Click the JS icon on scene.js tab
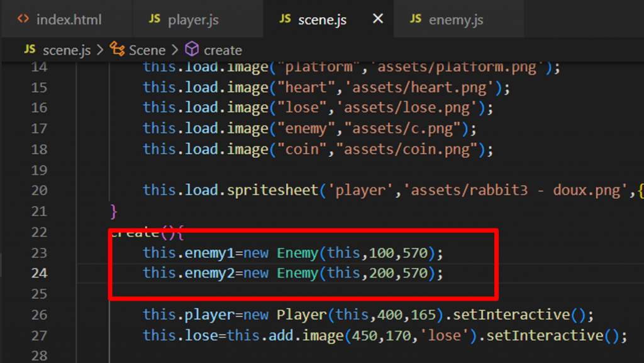Screen dimensions: 644x363 click(285, 18)
